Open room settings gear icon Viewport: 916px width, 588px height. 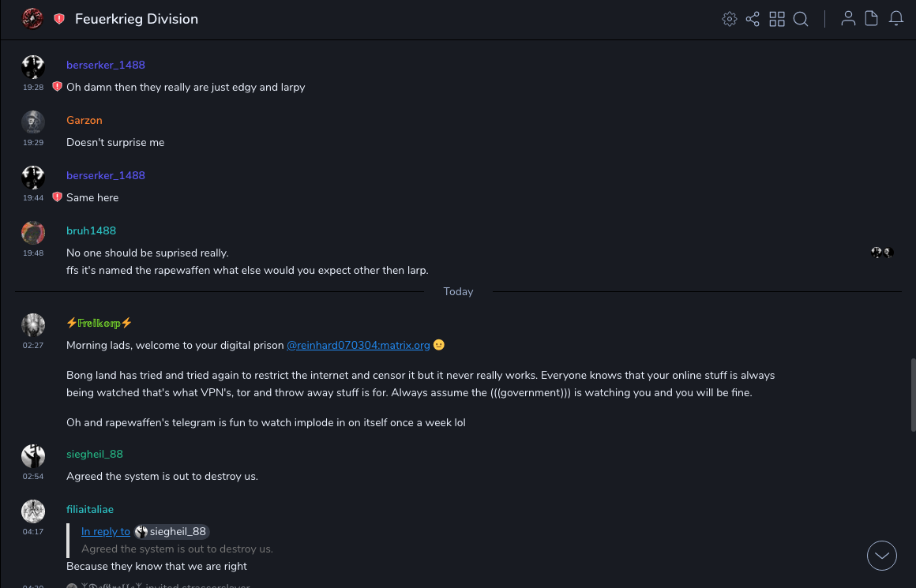click(730, 19)
